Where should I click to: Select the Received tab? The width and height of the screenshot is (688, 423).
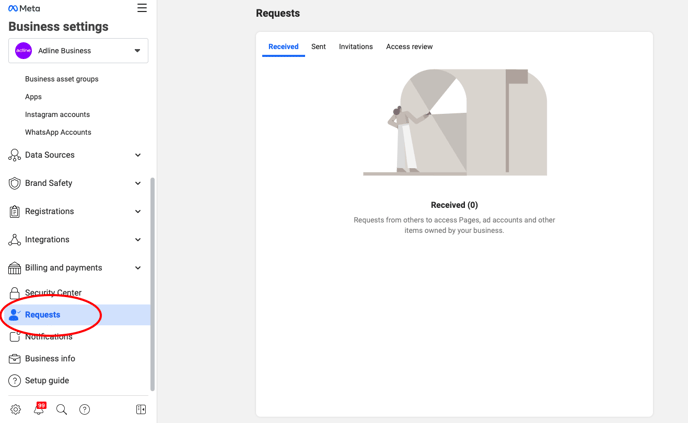point(283,47)
